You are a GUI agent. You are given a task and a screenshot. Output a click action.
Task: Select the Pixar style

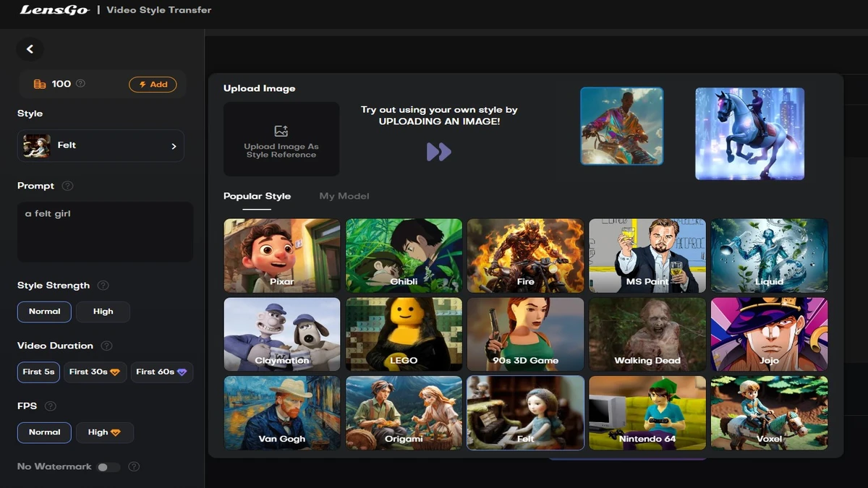pyautogui.click(x=282, y=256)
